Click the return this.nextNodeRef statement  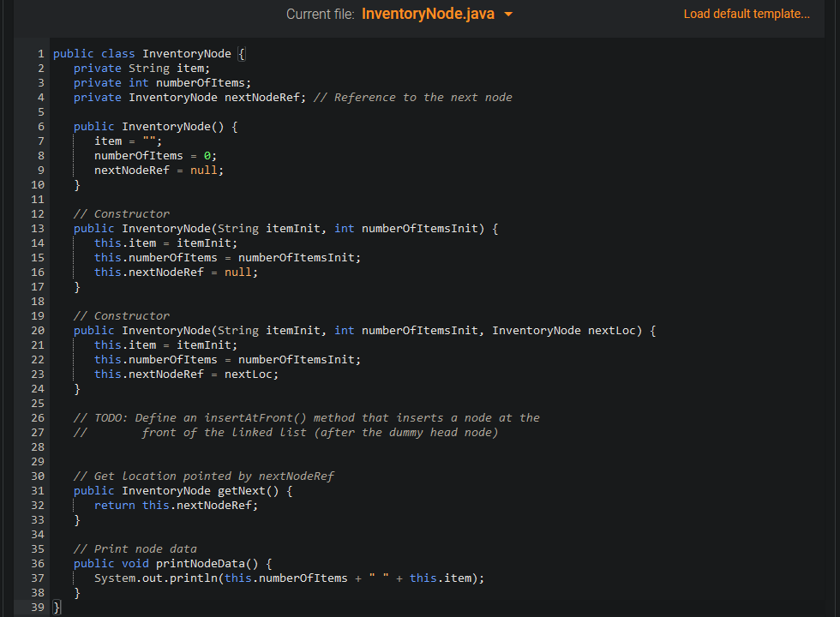click(183, 505)
